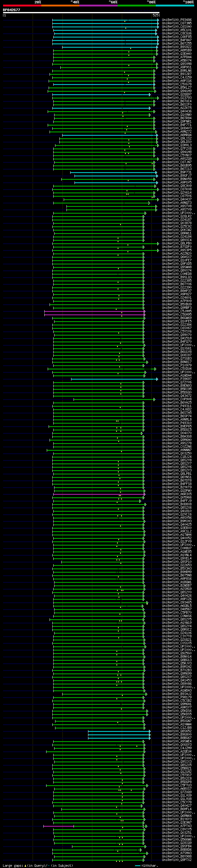Viewport: 197px width, 868px height.
Task: Select hit label UniRef100_Q10FE5
Action: (177, 321)
